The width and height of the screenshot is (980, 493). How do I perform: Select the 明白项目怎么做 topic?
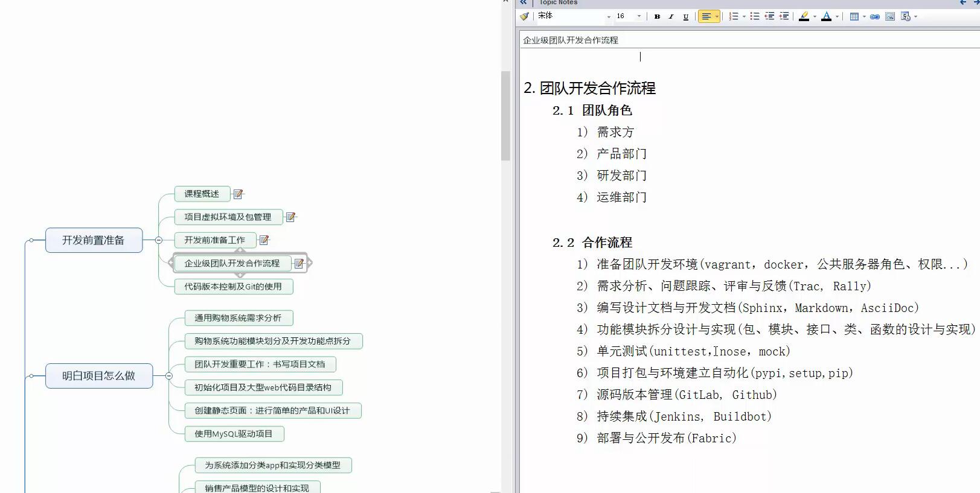coord(99,376)
